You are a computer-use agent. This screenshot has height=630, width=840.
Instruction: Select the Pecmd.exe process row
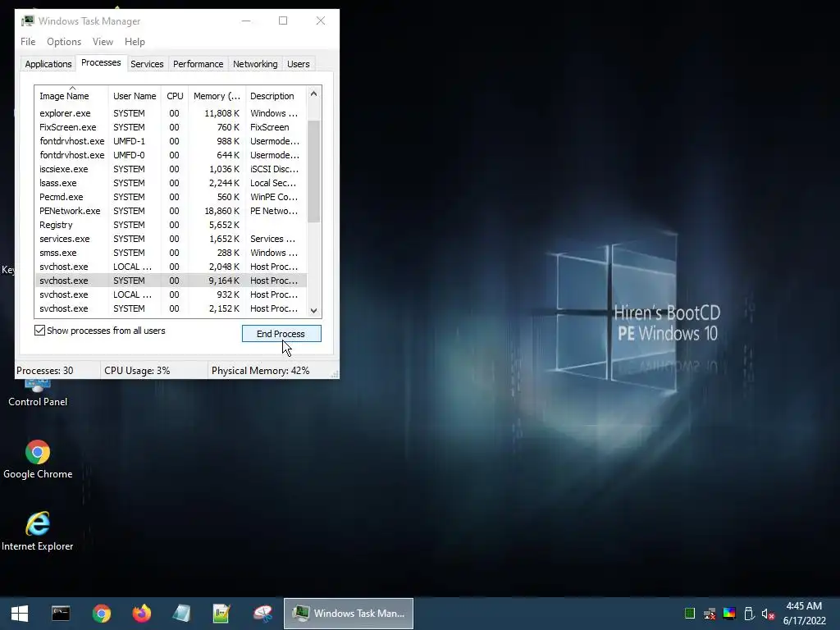coord(171,197)
